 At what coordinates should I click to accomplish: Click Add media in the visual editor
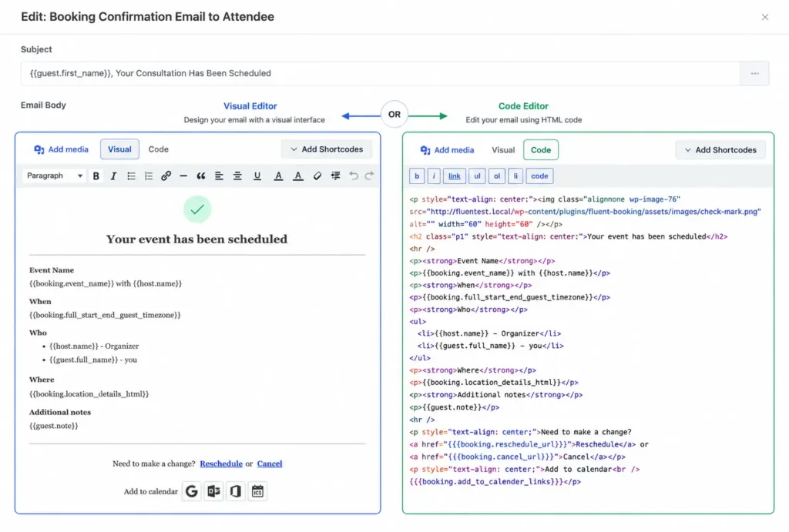coord(62,149)
